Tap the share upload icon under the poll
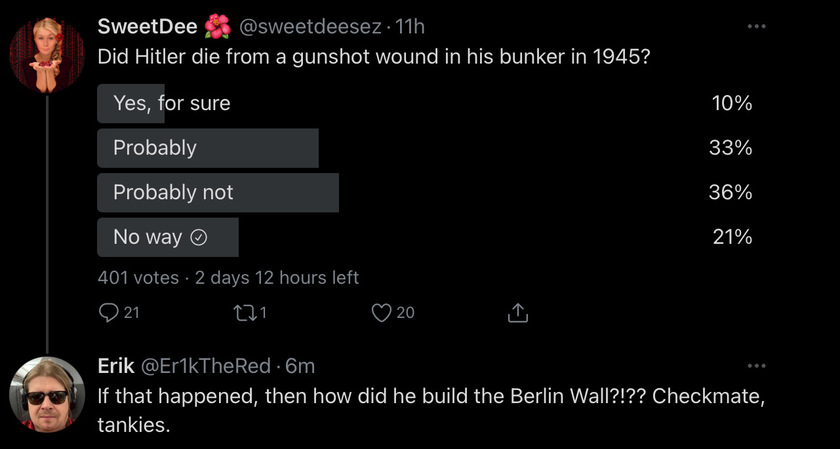Image resolution: width=840 pixels, height=449 pixels. tap(518, 313)
